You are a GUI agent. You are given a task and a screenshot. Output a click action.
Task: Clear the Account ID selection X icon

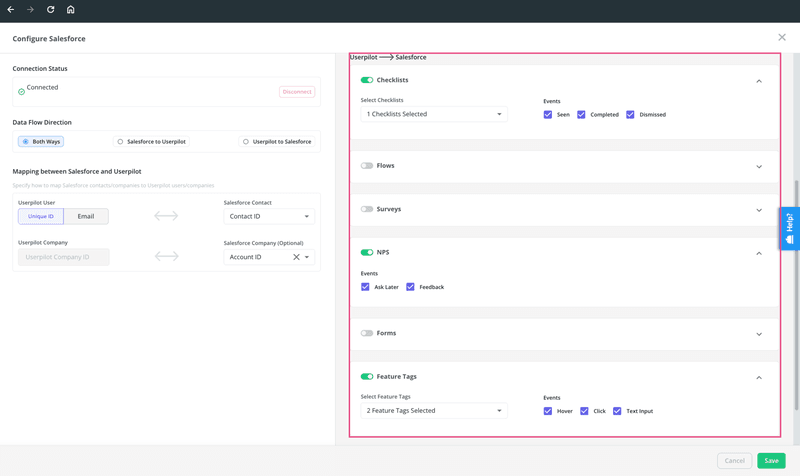296,257
